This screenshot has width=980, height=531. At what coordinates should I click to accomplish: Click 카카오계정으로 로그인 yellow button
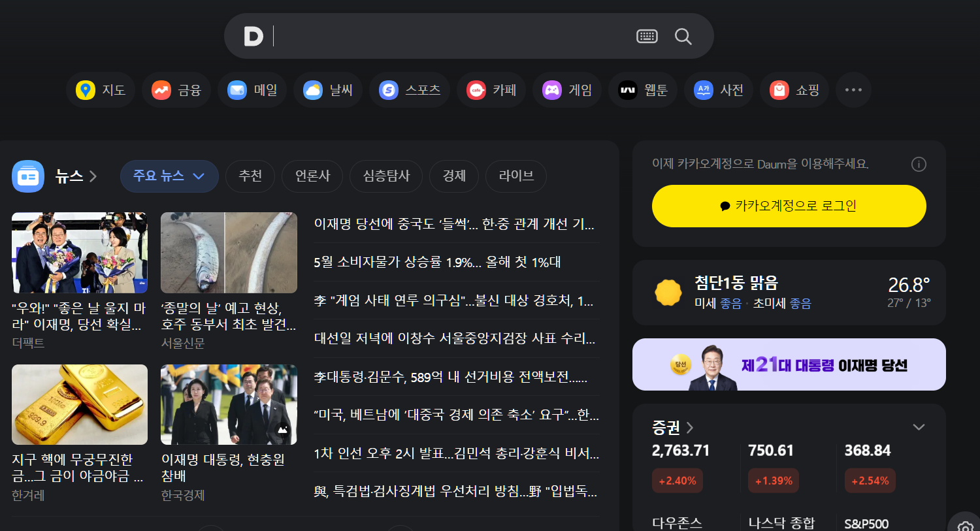point(789,206)
